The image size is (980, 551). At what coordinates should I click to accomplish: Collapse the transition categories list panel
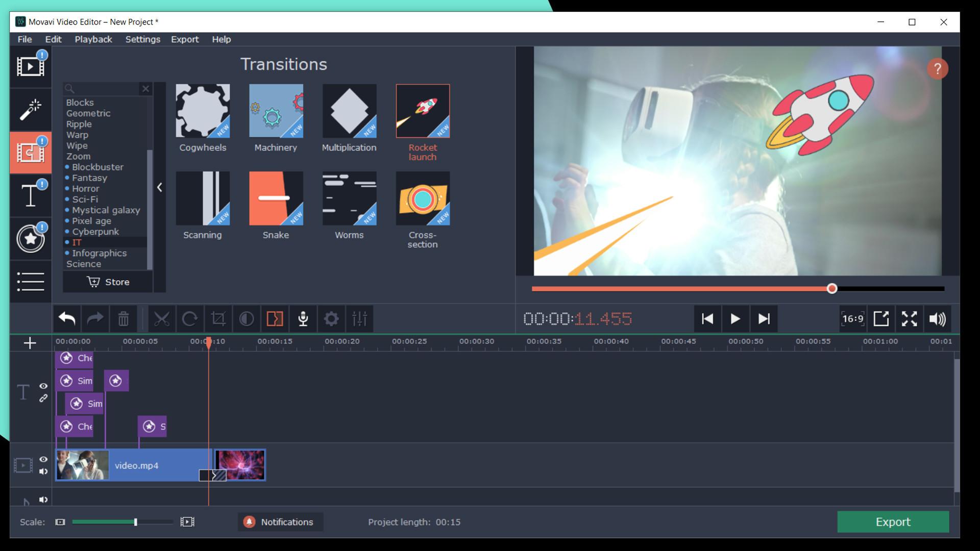point(160,188)
